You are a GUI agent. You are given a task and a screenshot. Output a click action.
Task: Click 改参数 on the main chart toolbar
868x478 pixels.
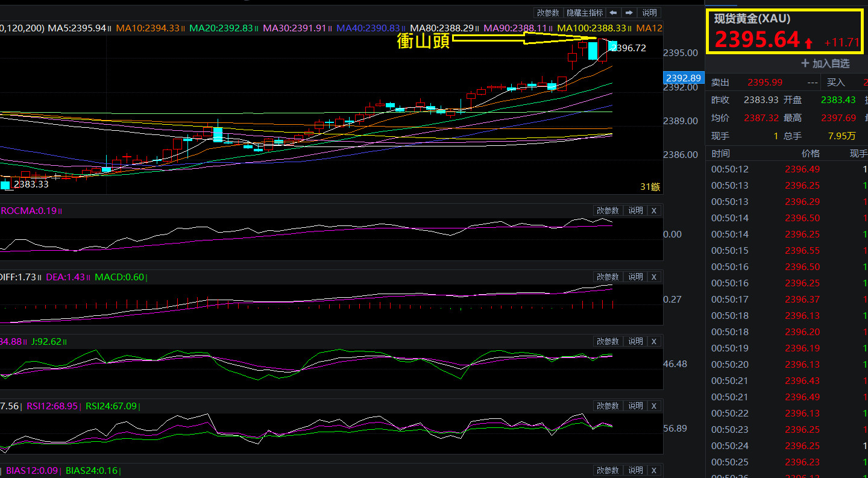(x=548, y=13)
